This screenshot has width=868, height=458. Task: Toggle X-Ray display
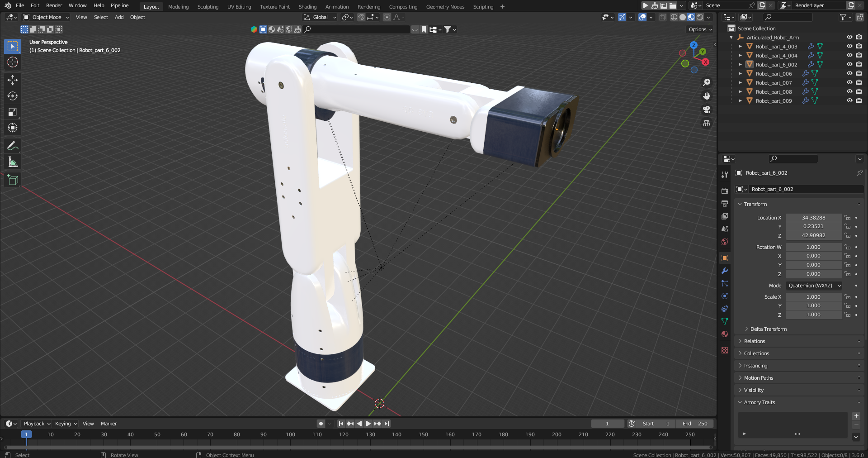click(x=662, y=17)
